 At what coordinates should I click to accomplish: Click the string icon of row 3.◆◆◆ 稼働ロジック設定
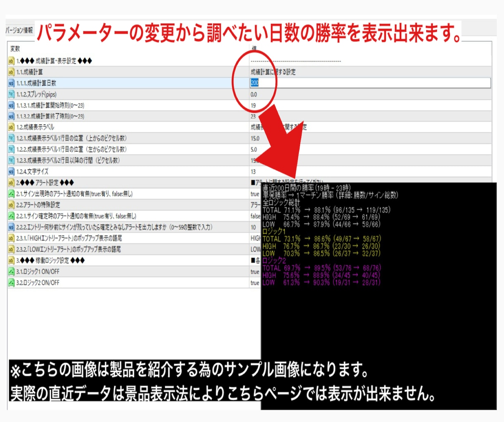pyautogui.click(x=11, y=260)
